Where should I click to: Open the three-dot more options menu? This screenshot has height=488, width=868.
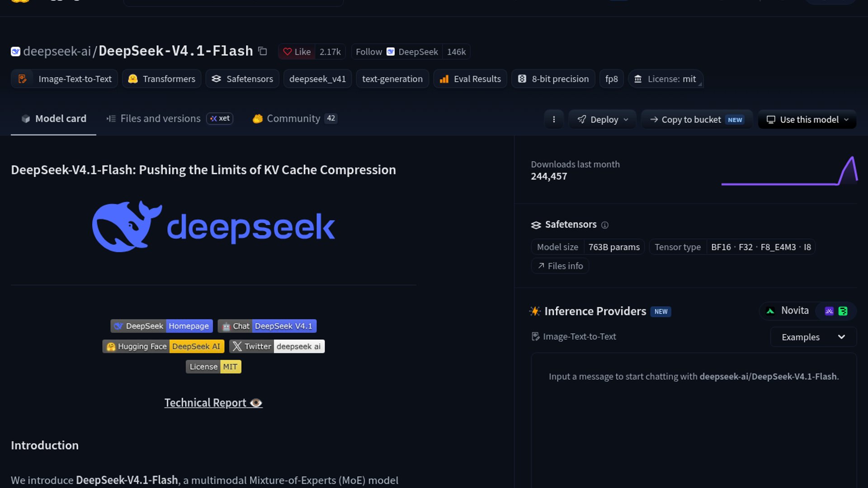click(x=554, y=119)
